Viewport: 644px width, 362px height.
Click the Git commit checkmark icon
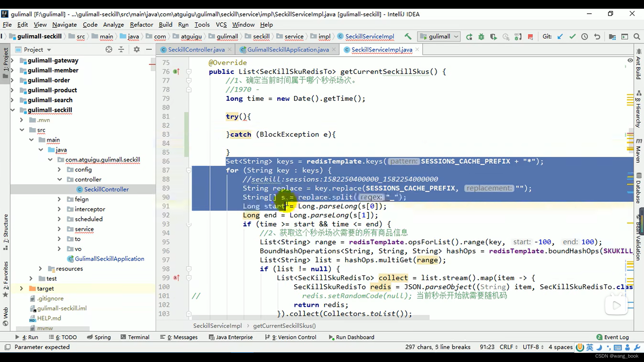(x=572, y=37)
